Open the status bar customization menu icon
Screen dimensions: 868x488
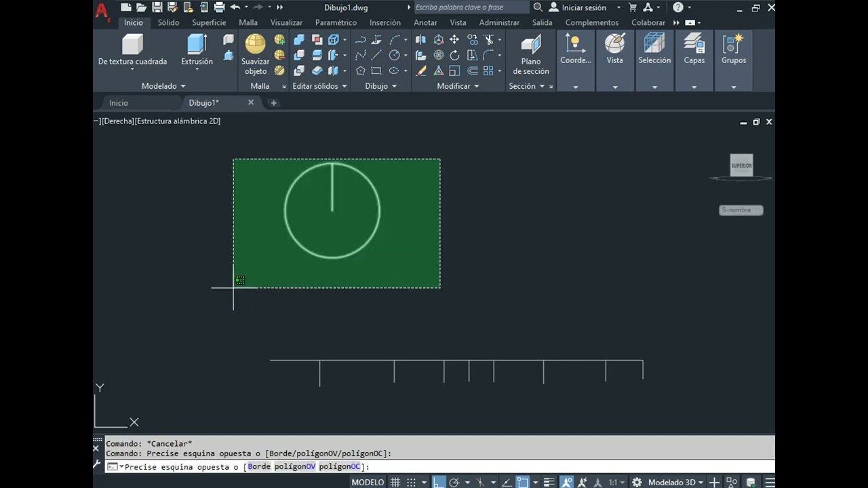(x=770, y=483)
